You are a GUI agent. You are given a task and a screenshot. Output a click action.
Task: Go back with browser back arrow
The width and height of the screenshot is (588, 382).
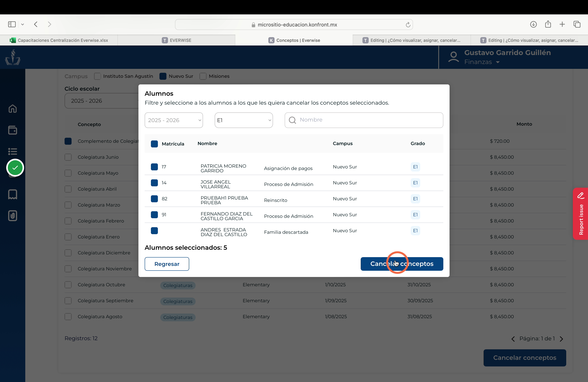36,24
